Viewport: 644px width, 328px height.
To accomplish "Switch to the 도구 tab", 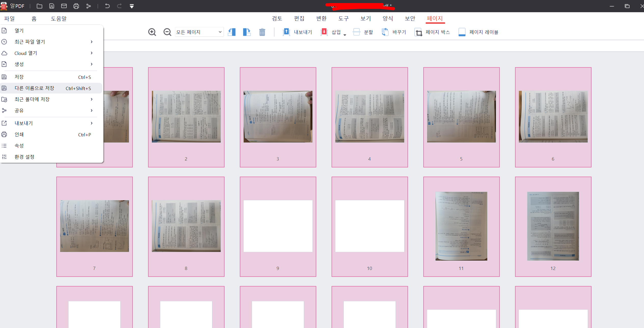I will pos(344,18).
